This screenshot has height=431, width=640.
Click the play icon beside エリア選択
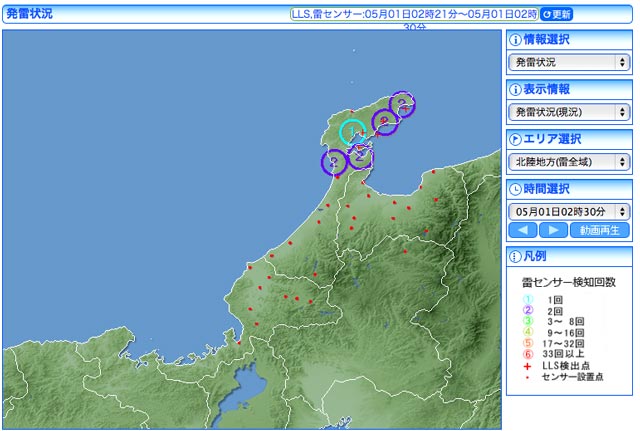coord(515,139)
